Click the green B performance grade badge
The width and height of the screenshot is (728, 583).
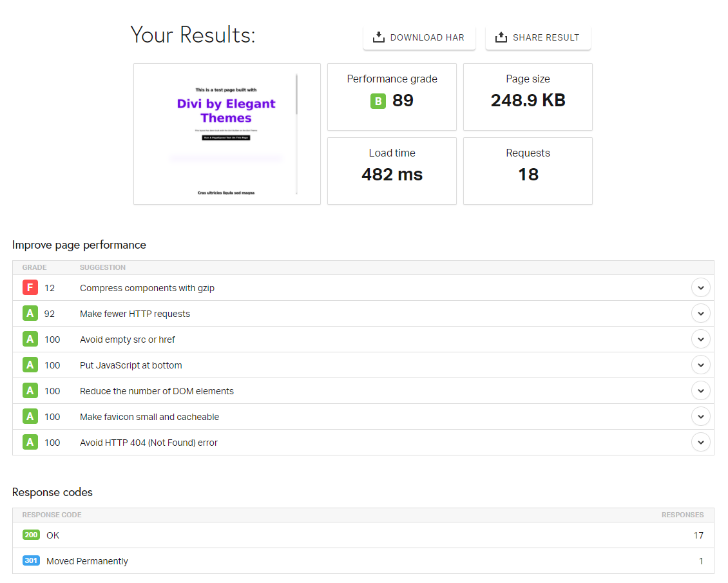click(378, 100)
